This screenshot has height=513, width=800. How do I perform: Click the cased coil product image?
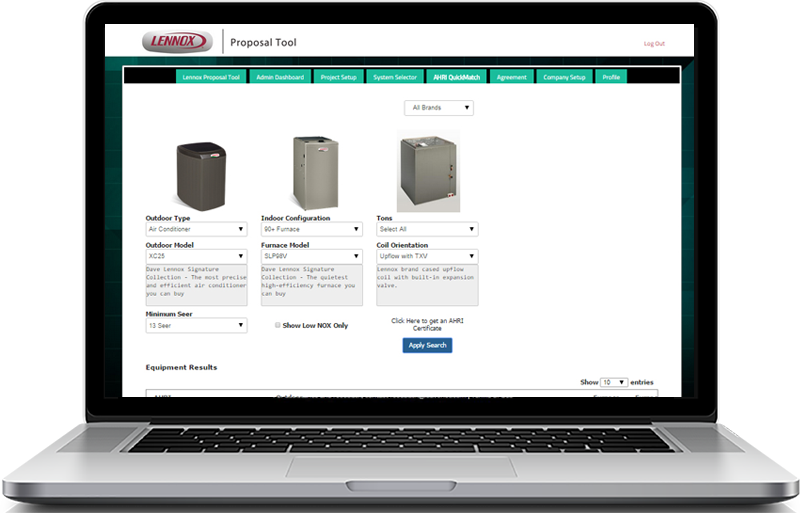coord(428,172)
